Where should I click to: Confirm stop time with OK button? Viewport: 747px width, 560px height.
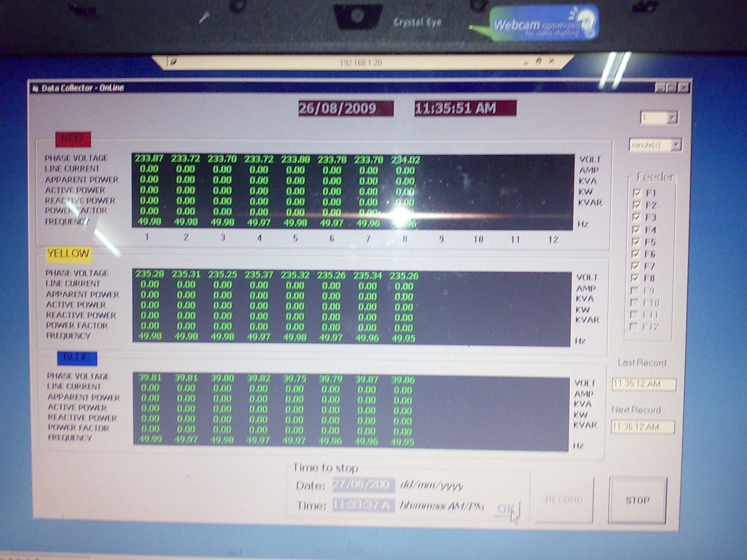coord(507,508)
